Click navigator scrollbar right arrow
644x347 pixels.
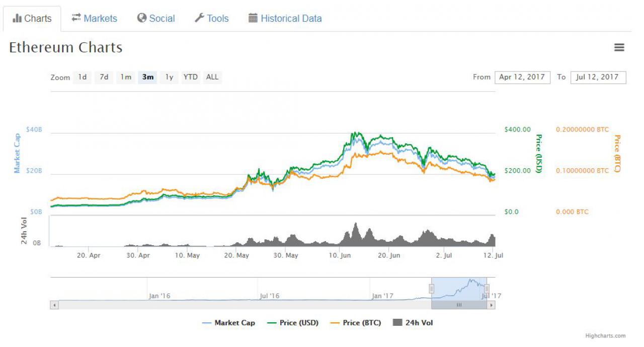click(x=491, y=305)
